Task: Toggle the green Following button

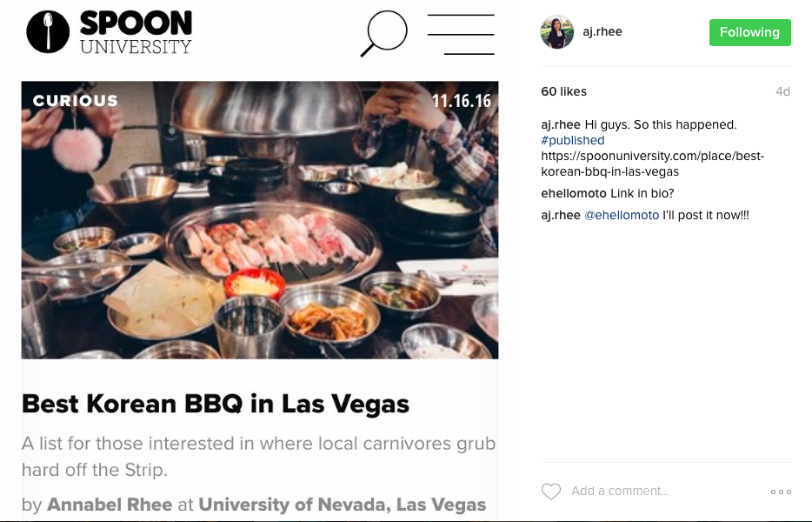Action: coord(750,32)
